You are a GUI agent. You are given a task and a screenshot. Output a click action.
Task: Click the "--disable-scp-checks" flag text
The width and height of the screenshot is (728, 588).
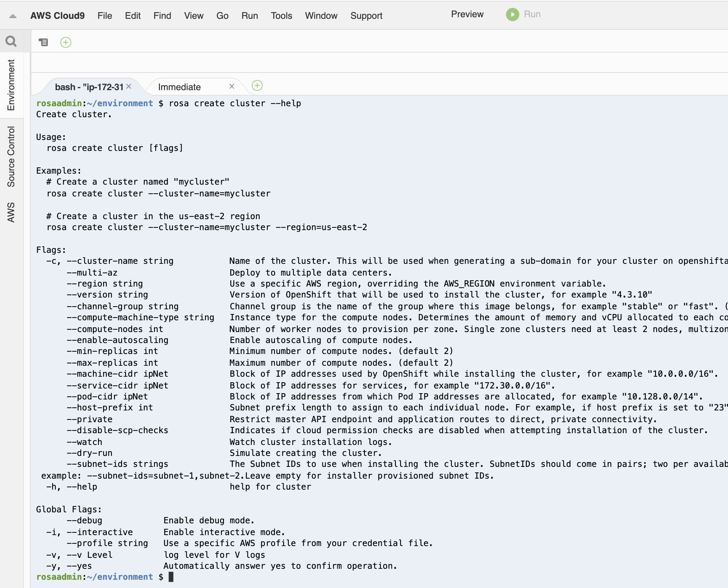pos(118,430)
